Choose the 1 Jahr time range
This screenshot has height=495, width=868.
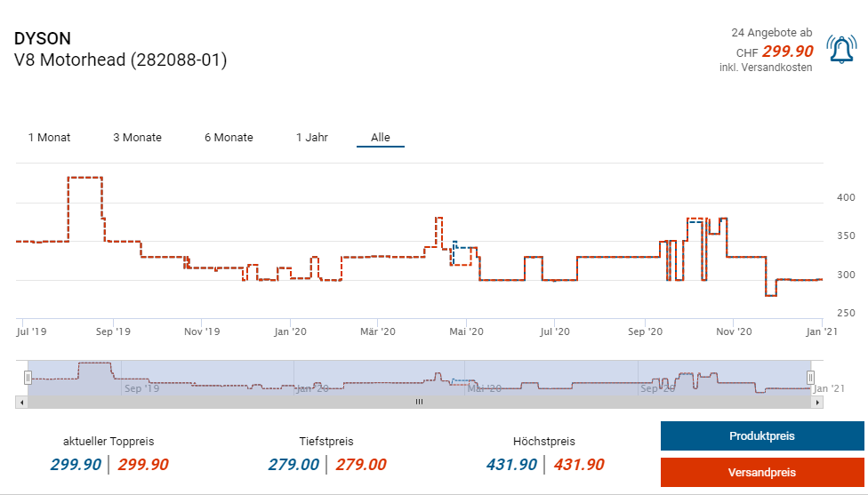pyautogui.click(x=312, y=138)
